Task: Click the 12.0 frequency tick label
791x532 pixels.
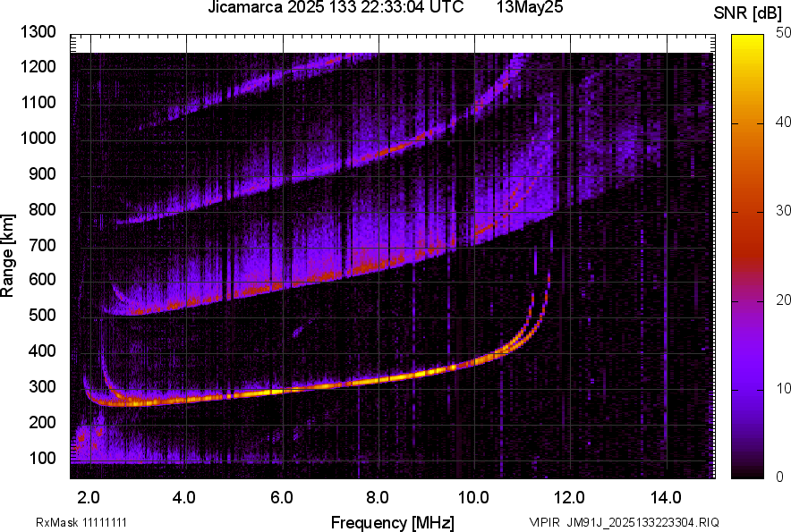Action: point(569,498)
